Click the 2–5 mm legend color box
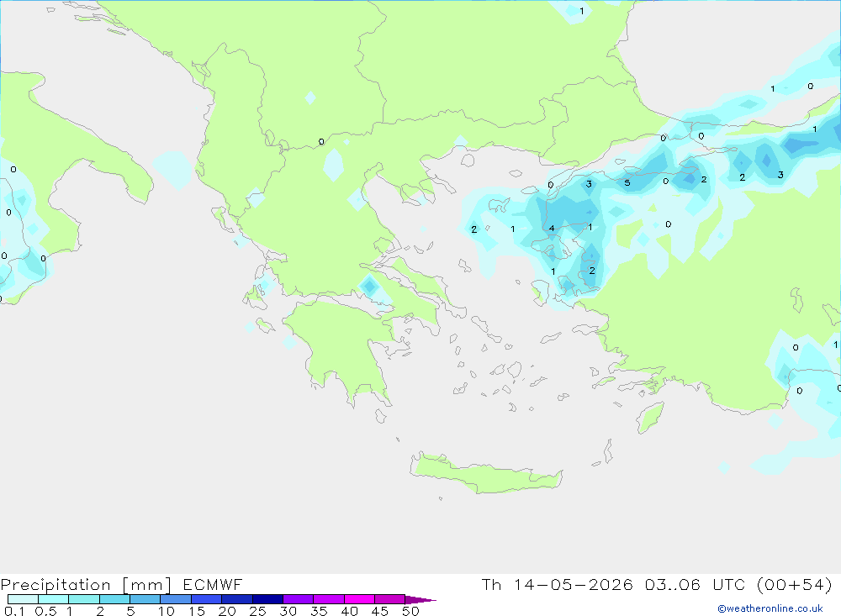The width and height of the screenshot is (841, 616). click(x=114, y=599)
